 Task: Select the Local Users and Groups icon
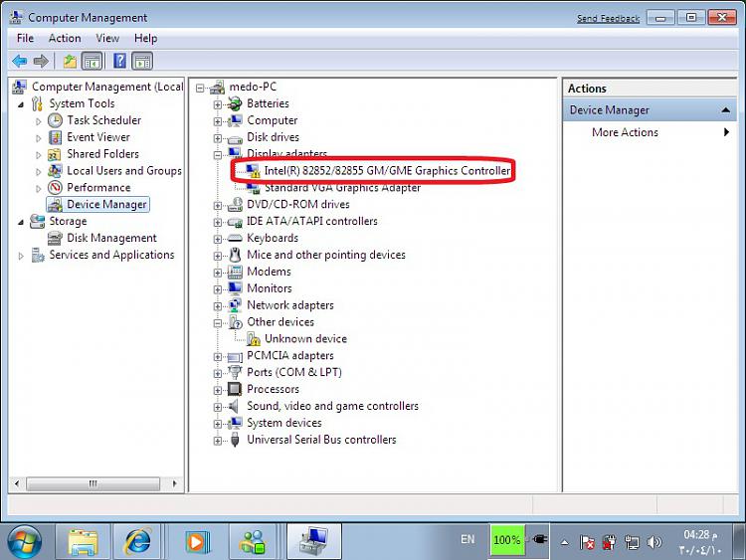coord(55,171)
